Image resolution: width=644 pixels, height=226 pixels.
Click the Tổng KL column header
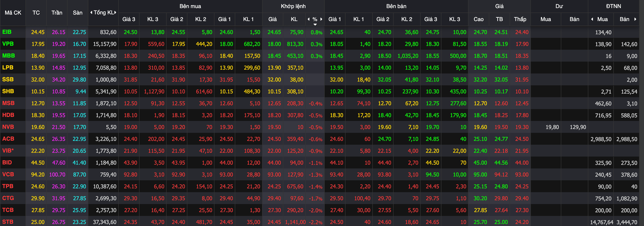pos(103,13)
